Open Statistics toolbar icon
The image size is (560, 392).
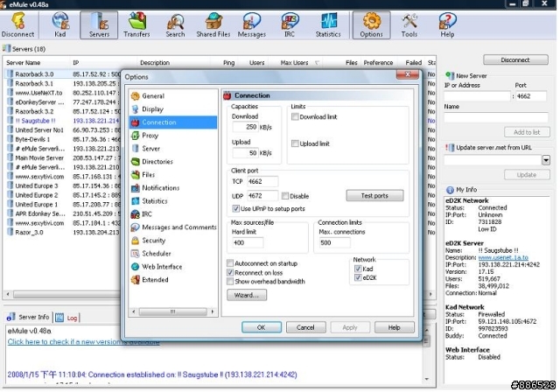(x=328, y=25)
